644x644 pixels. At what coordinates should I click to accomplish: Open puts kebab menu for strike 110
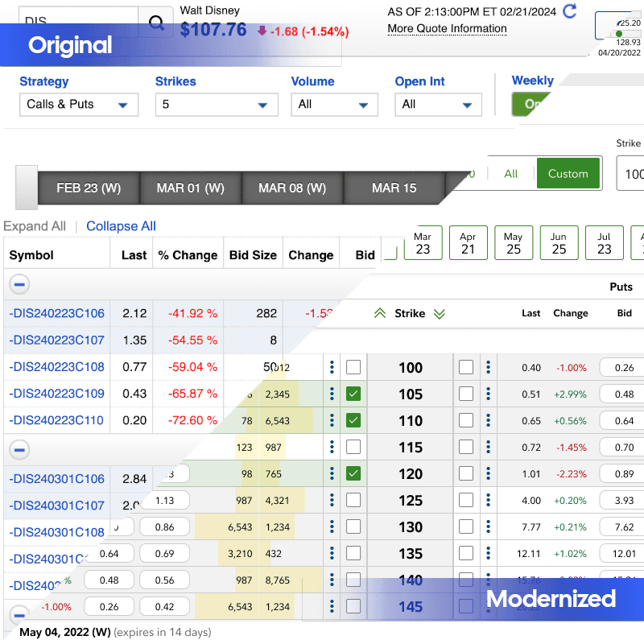click(x=489, y=420)
